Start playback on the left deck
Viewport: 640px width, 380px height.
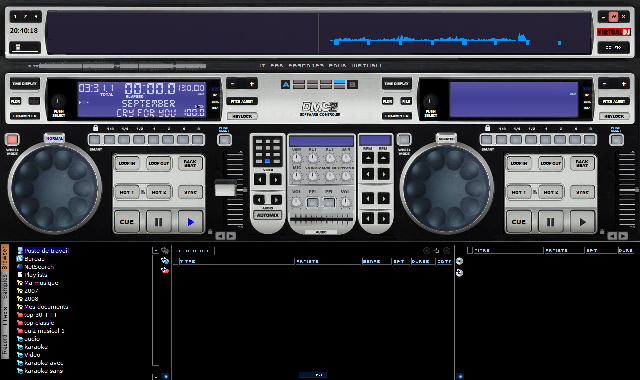click(x=190, y=222)
